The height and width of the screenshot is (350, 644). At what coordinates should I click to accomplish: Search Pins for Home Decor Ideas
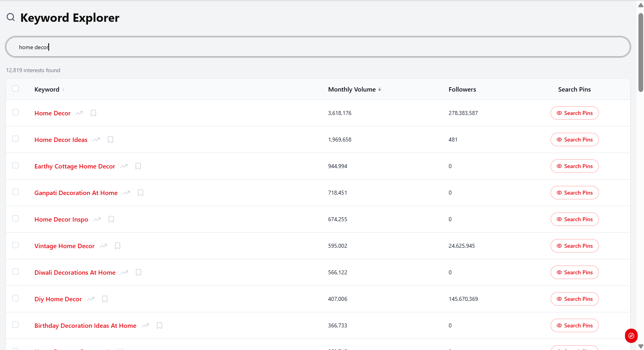coord(574,140)
